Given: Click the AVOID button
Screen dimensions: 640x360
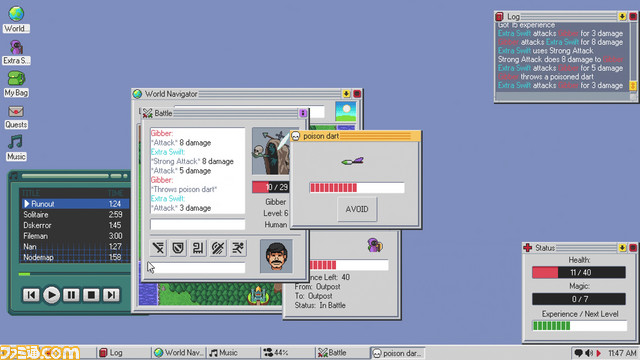Looking at the screenshot, I should click(357, 209).
